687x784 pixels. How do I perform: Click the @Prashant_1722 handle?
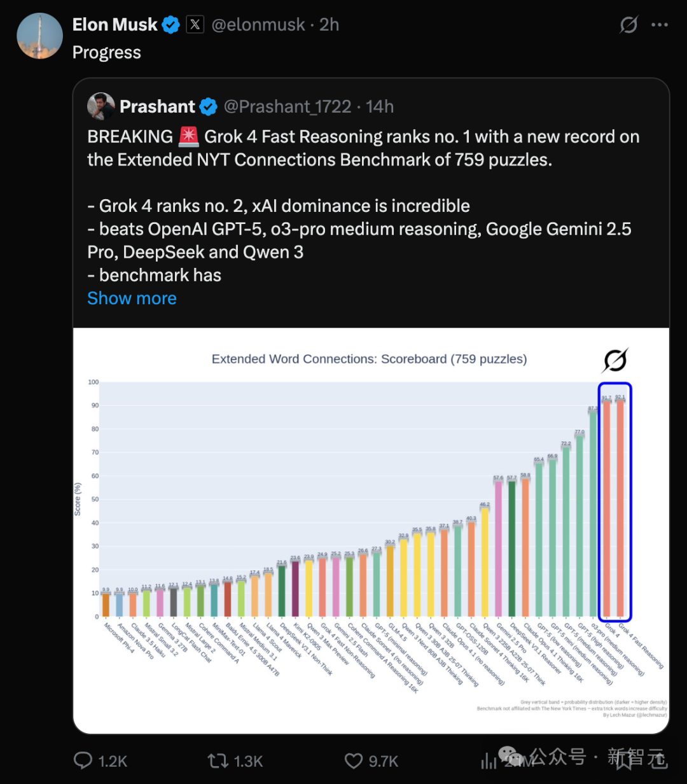point(288,106)
